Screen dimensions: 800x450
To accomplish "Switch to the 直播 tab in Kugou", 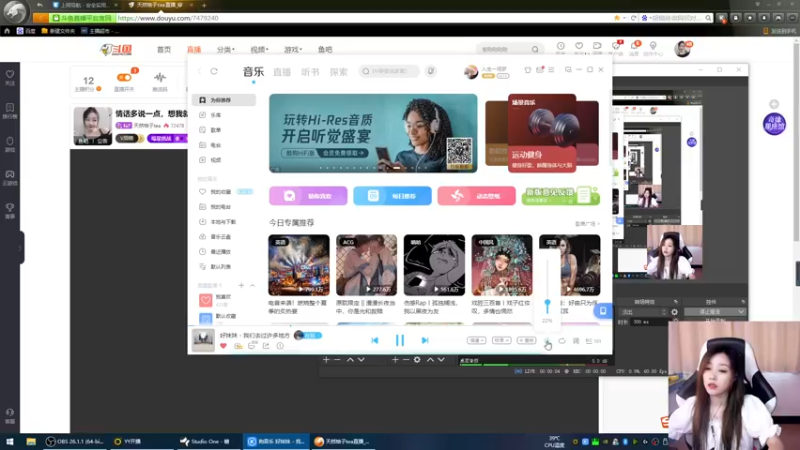I will (x=282, y=72).
